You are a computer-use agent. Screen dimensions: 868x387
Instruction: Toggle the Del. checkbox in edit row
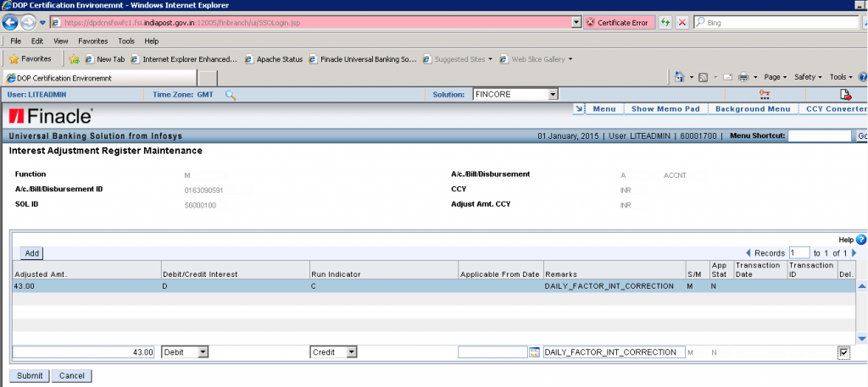click(843, 352)
